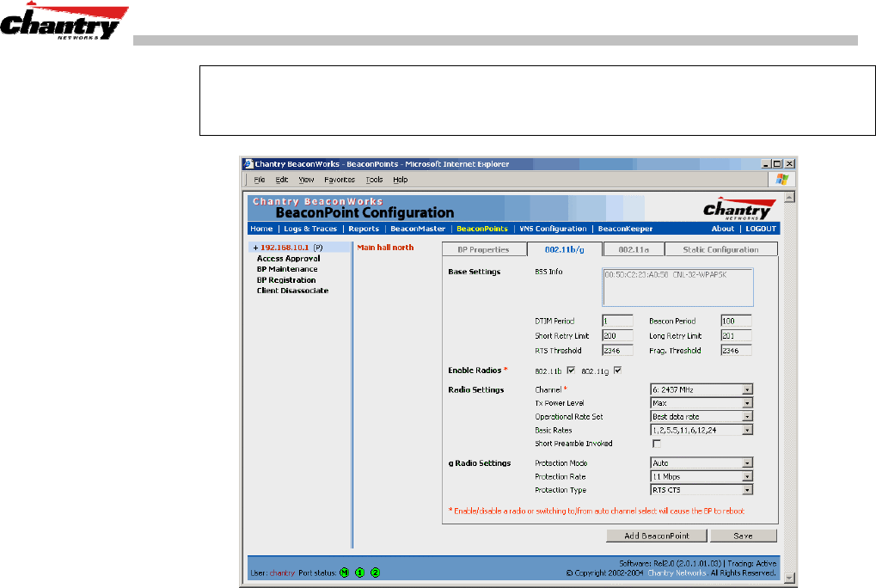The image size is (876, 588).
Task: Open Logs & Traces page
Action: coord(310,229)
